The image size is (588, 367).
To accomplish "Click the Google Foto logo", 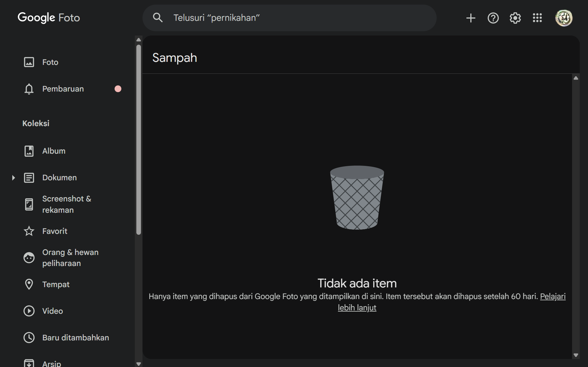I will (x=49, y=18).
